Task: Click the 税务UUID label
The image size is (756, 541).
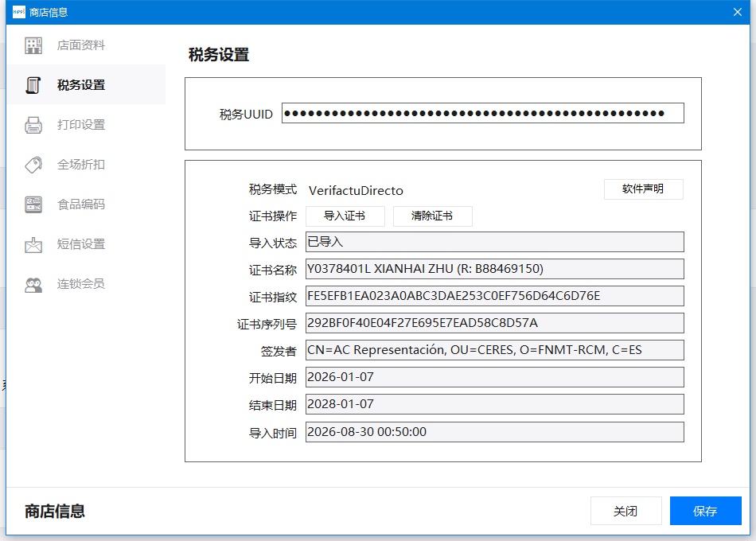Action: [x=246, y=115]
